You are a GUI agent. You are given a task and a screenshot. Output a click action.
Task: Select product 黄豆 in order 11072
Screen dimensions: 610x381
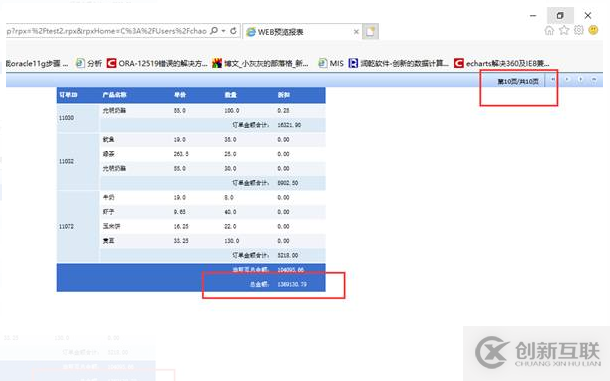109,241
